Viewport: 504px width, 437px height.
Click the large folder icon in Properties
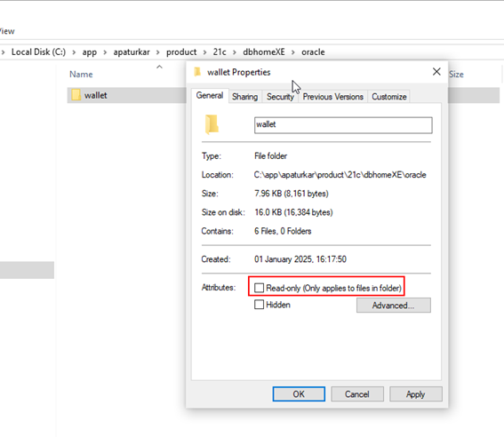tap(212, 124)
